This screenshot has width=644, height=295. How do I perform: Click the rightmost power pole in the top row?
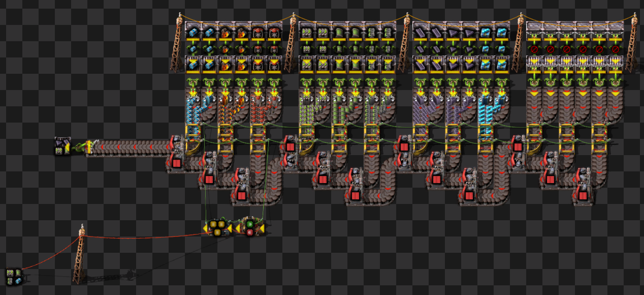coord(632,43)
